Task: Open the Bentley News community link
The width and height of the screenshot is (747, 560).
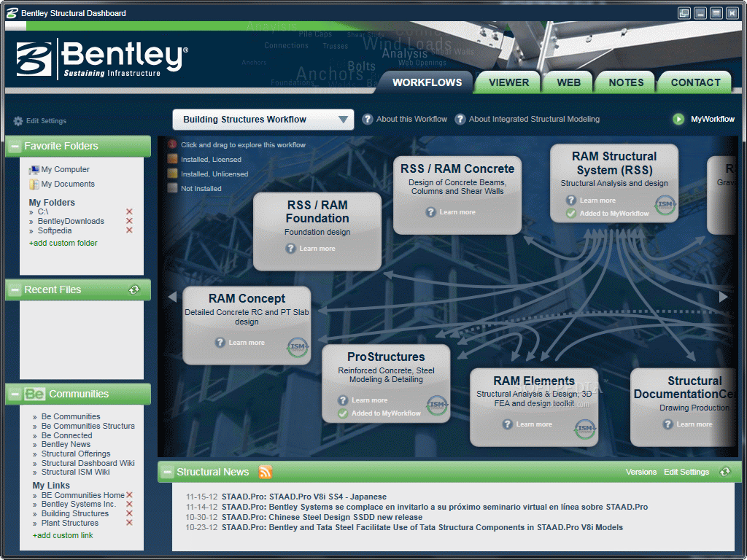Action: [66, 444]
